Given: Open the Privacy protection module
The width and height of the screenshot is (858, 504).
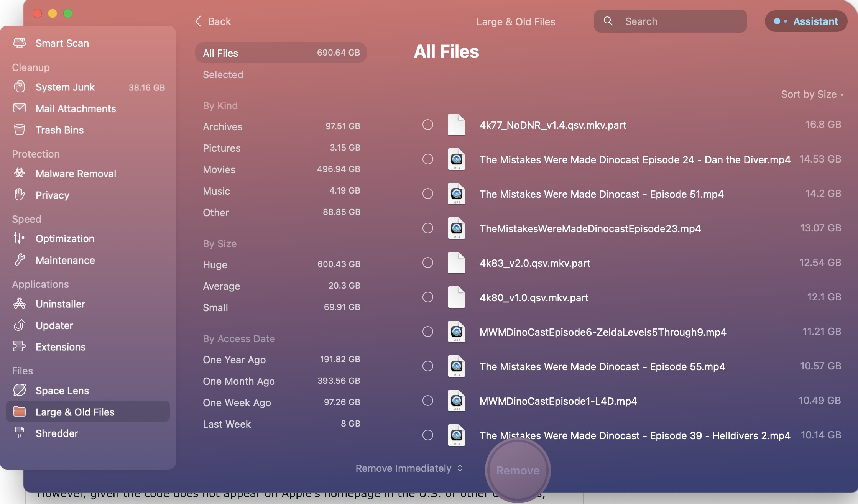Looking at the screenshot, I should point(52,195).
